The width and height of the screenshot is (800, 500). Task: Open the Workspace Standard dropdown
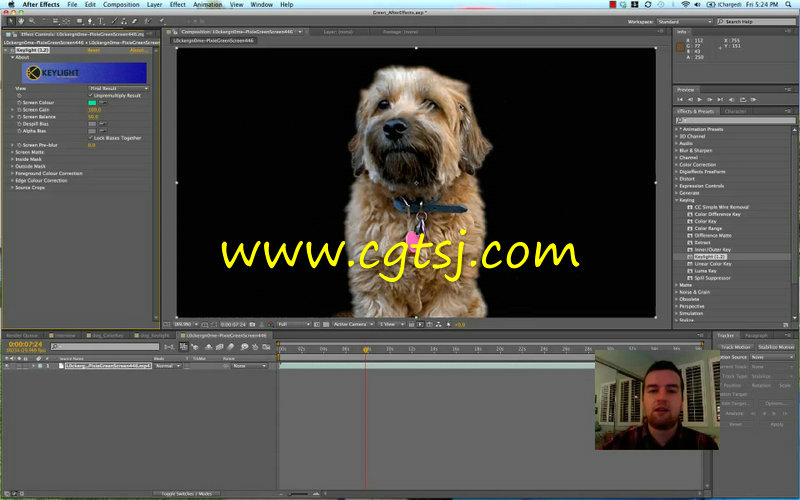(684, 22)
